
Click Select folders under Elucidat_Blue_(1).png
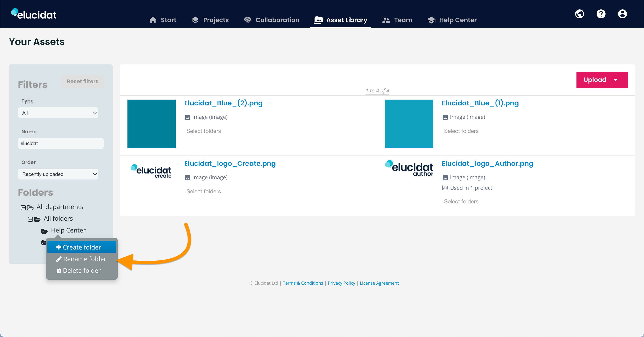(x=461, y=131)
